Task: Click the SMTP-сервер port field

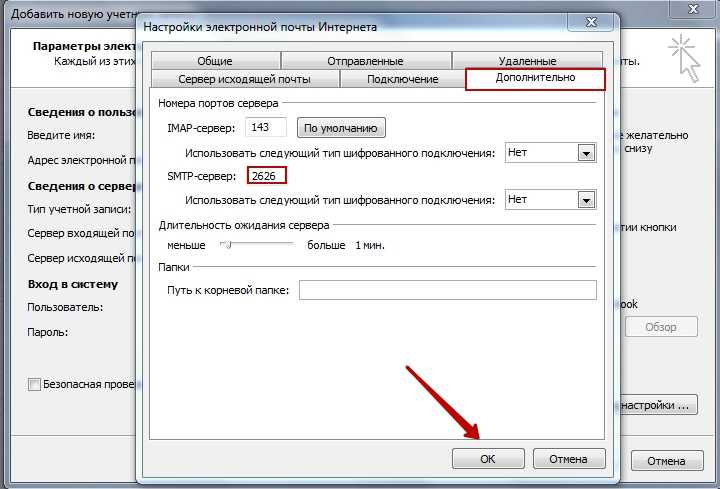Action: pyautogui.click(x=267, y=175)
